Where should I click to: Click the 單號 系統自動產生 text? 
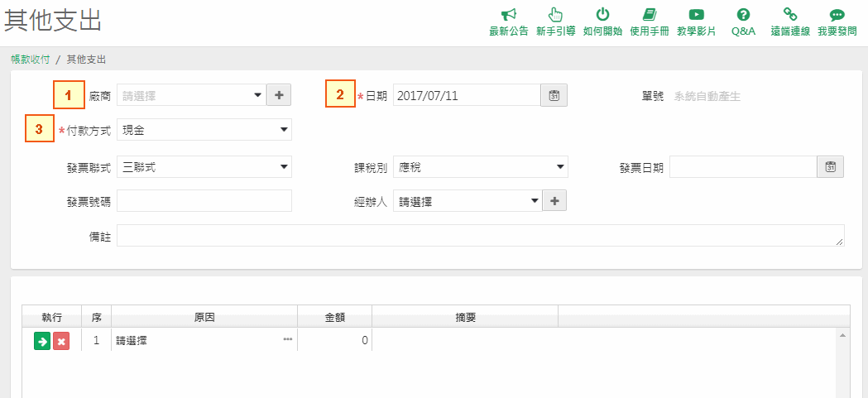click(x=707, y=96)
